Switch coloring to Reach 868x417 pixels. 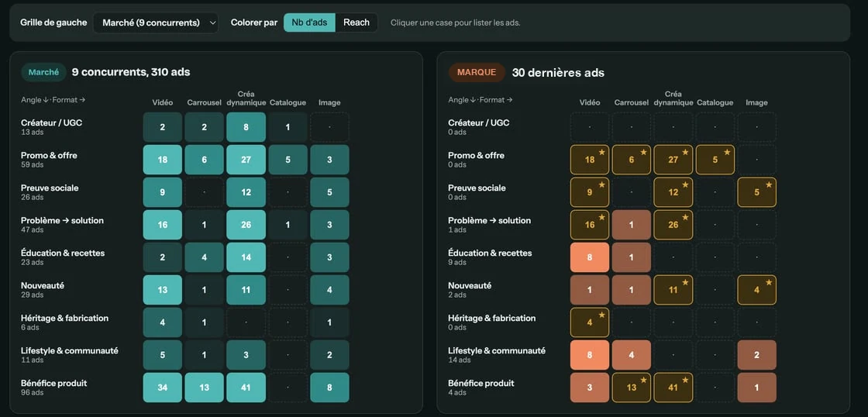click(356, 22)
